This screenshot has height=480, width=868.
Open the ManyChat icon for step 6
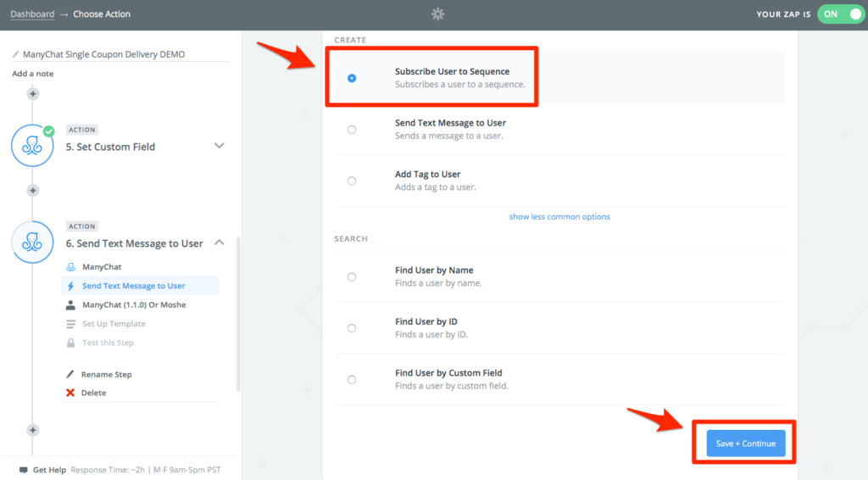(x=32, y=242)
